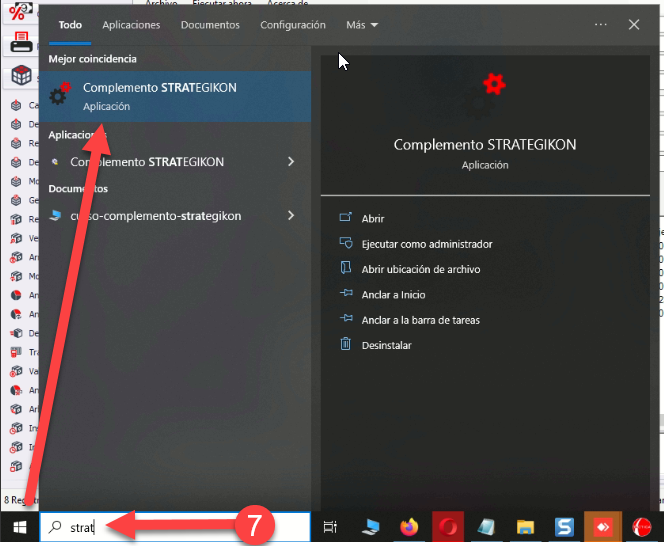Open the computer monitor taskbar icon
This screenshot has width=664, height=546.
[371, 527]
